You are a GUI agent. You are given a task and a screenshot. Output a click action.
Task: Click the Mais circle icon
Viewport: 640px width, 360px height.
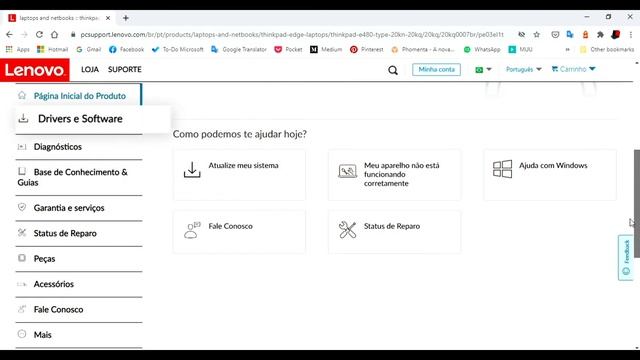tap(22, 334)
